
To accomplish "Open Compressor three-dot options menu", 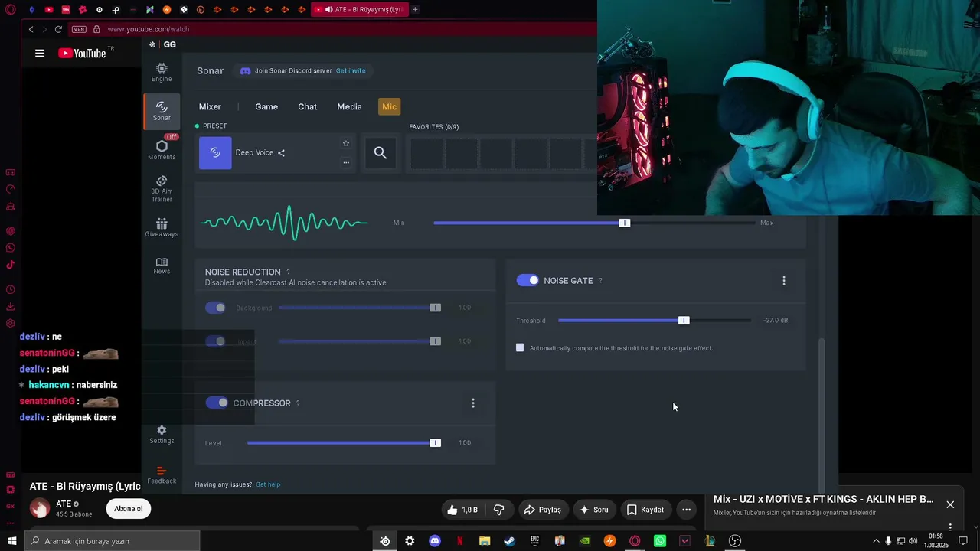I will coord(473,403).
